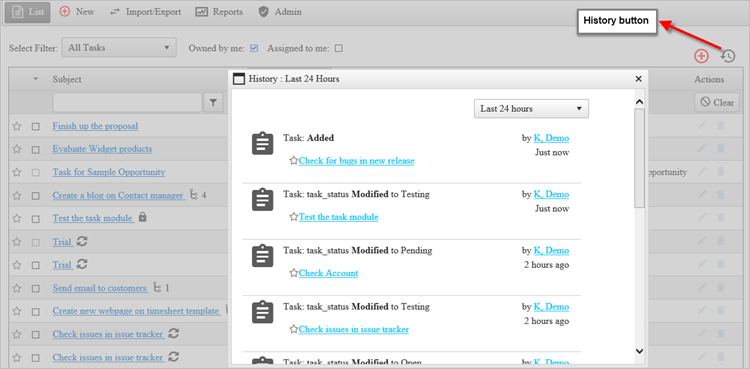Select checkbox for Evaluate Widget products
Viewport: 750px width, 369px height.
(35, 150)
